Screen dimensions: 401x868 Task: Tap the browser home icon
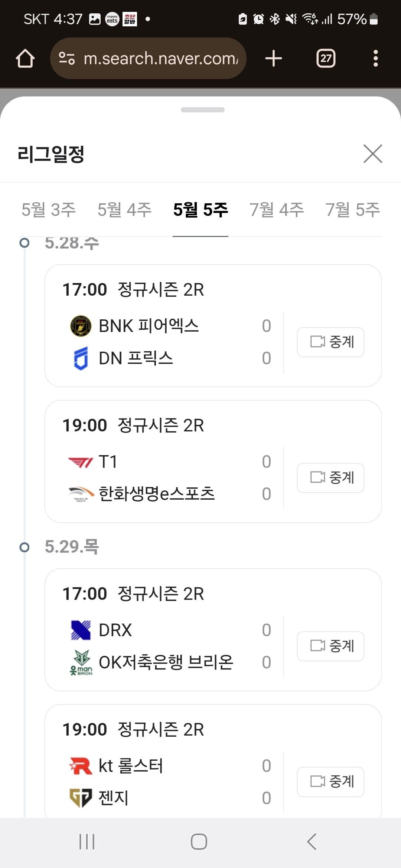click(25, 59)
